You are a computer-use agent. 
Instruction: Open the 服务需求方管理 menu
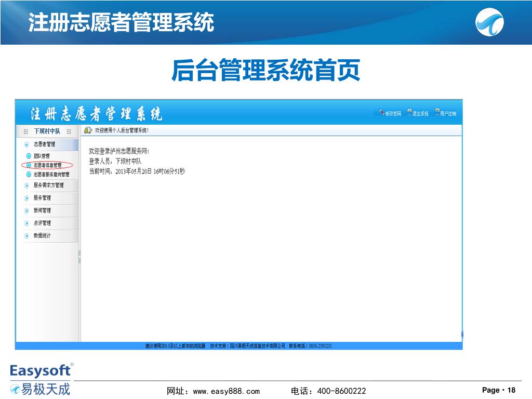pos(47,185)
